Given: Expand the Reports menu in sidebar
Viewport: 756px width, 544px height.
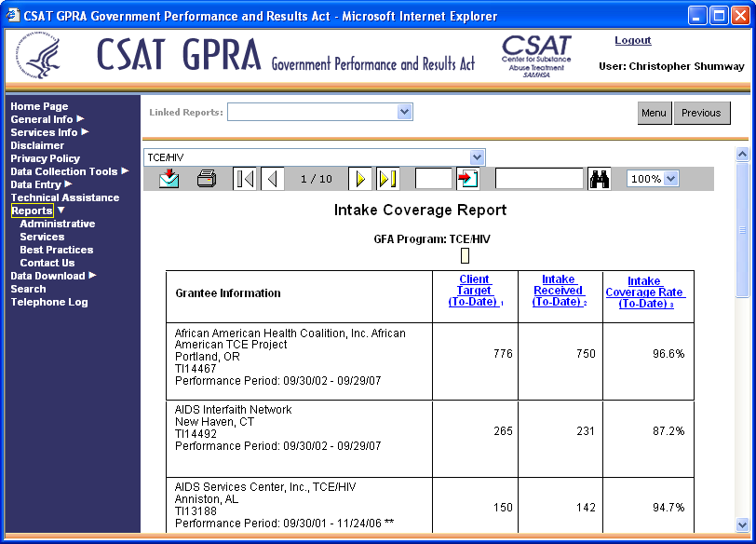Looking at the screenshot, I should (32, 211).
